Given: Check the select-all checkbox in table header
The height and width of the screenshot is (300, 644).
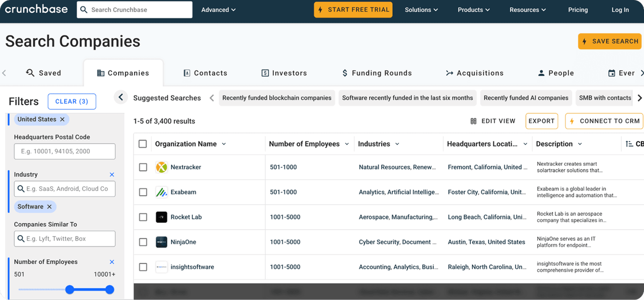Looking at the screenshot, I should pyautogui.click(x=143, y=144).
